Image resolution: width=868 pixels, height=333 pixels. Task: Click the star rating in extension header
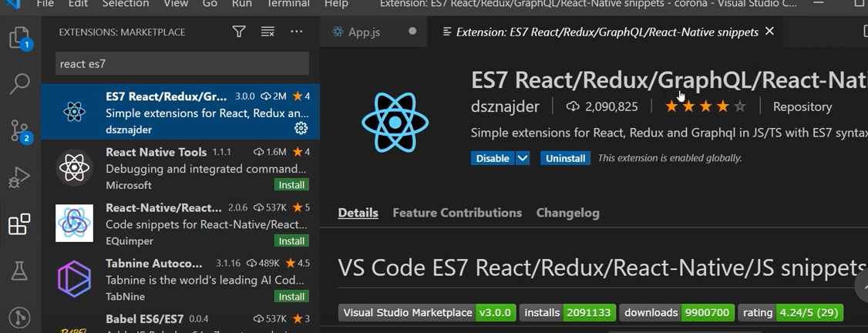tap(705, 106)
